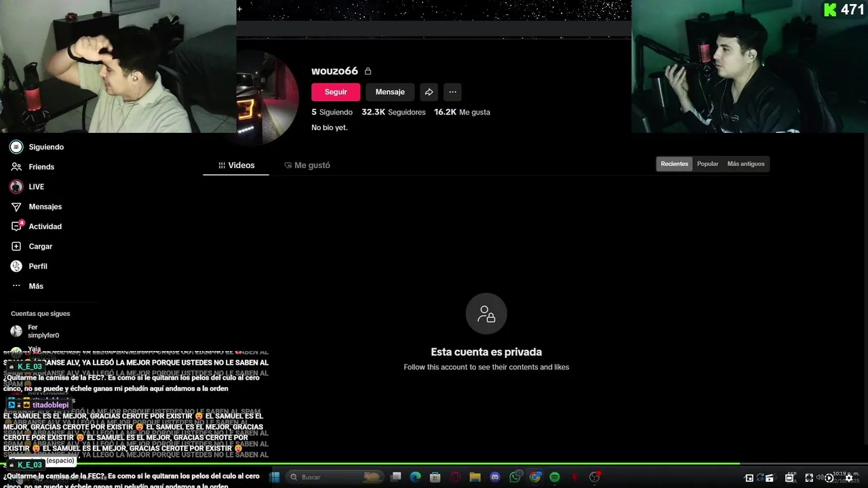
Task: Open the three-dots more options button
Action: point(452,92)
